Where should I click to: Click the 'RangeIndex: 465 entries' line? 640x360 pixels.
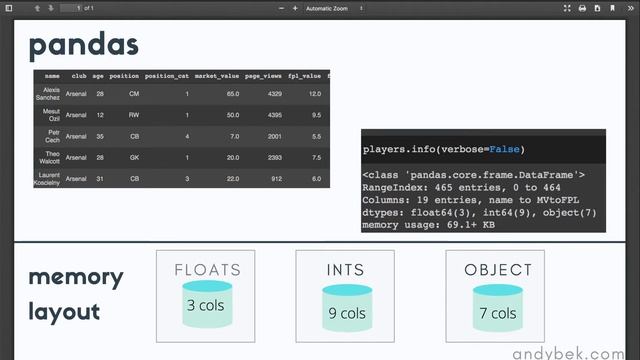(x=461, y=188)
